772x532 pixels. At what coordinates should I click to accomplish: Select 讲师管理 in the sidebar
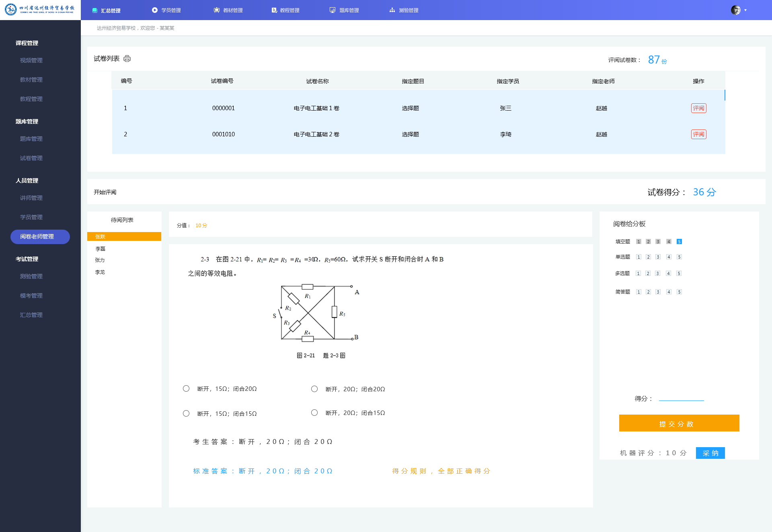pos(31,198)
